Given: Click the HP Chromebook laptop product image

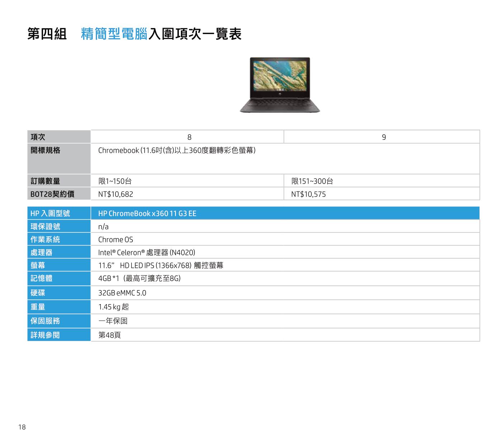Looking at the screenshot, I should click(x=279, y=85).
